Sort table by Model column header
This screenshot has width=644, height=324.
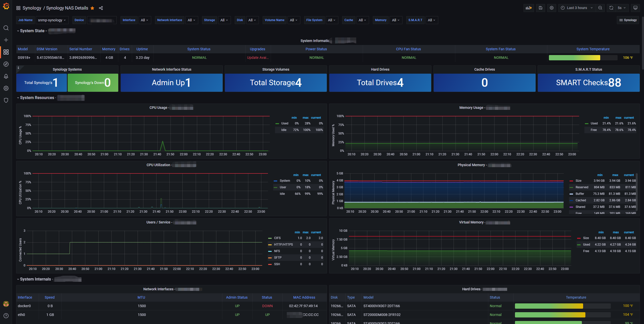23,49
